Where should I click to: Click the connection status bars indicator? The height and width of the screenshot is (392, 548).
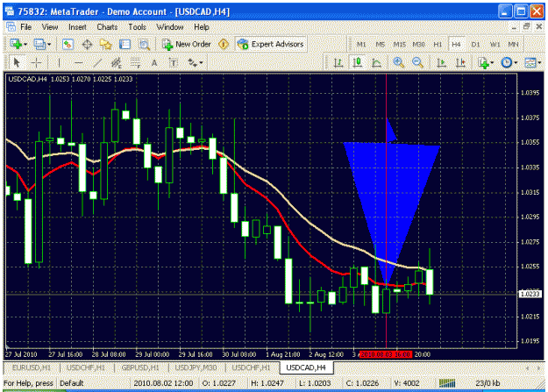point(447,383)
